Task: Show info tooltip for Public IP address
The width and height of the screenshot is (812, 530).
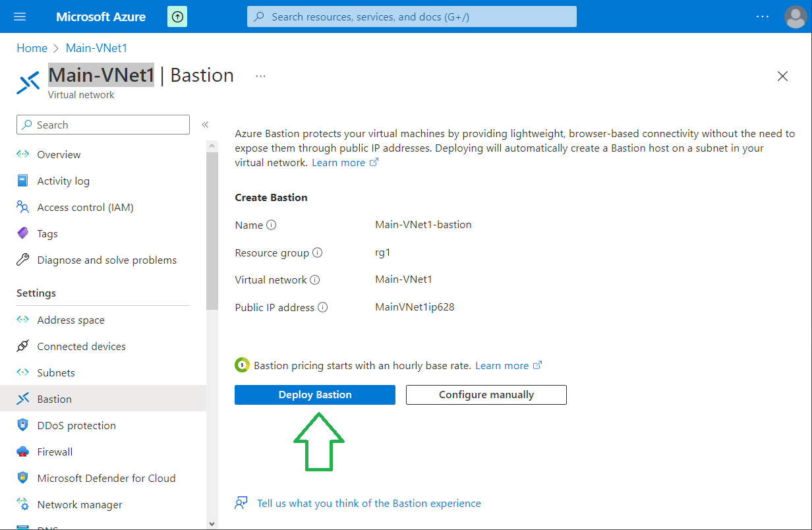Action: pos(323,307)
